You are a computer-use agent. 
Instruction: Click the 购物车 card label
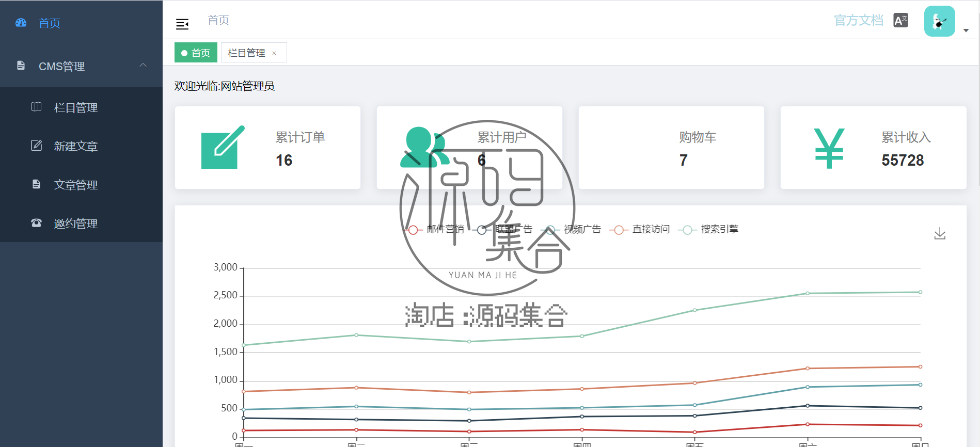(x=698, y=137)
